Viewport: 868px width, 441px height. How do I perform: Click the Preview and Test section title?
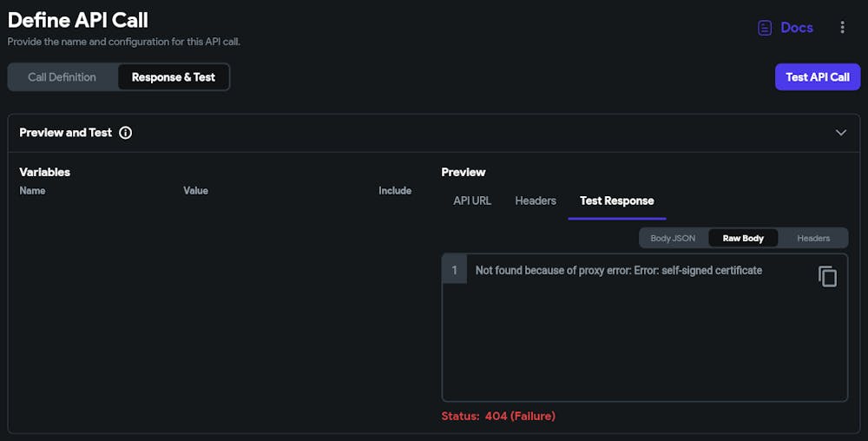66,133
